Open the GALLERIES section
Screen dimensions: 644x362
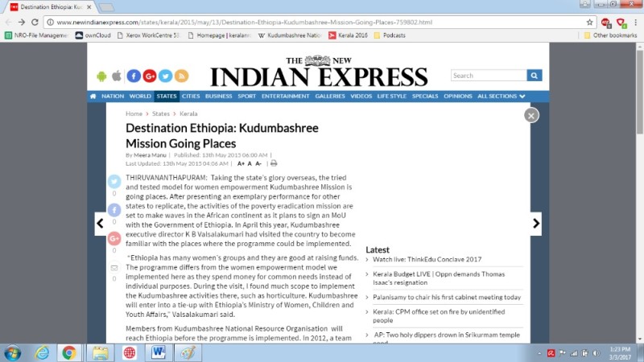(x=330, y=96)
